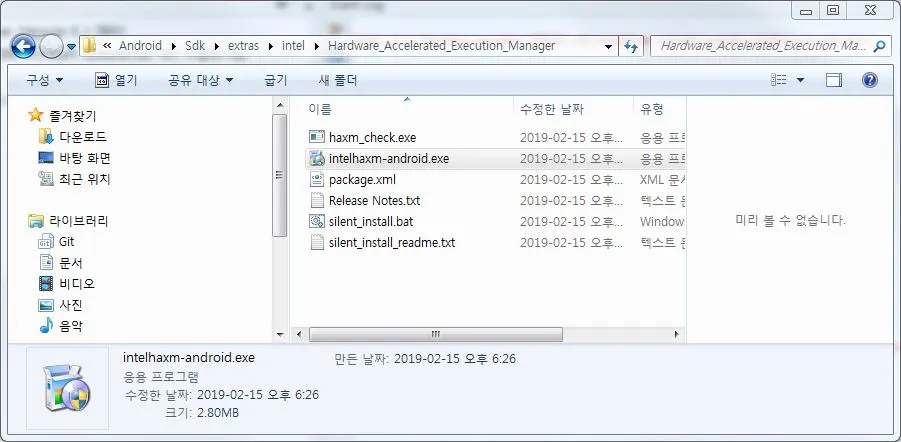Change view with the view icon
The height and width of the screenshot is (442, 901).
779,80
